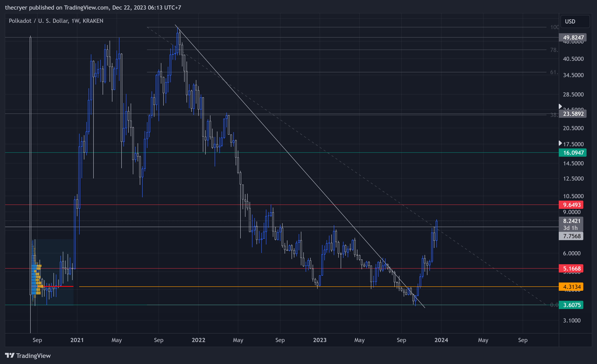The image size is (597, 364).
Task: Click the 17.5000 price scale value
Action: 573,144
